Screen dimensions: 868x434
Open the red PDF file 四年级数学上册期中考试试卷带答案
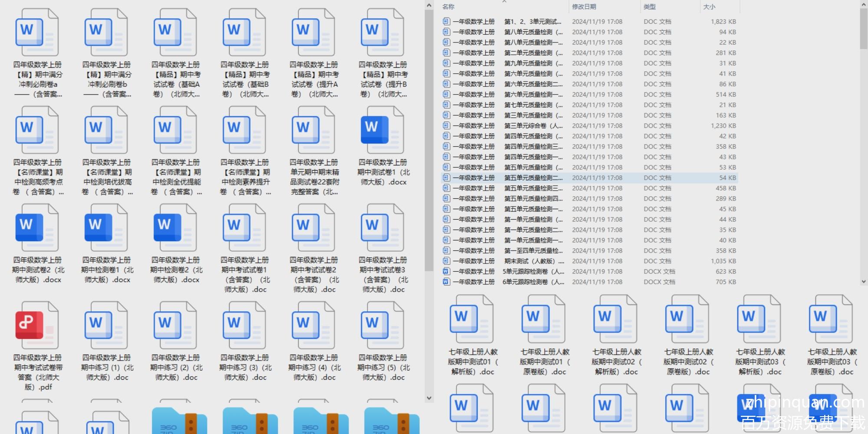click(36, 325)
